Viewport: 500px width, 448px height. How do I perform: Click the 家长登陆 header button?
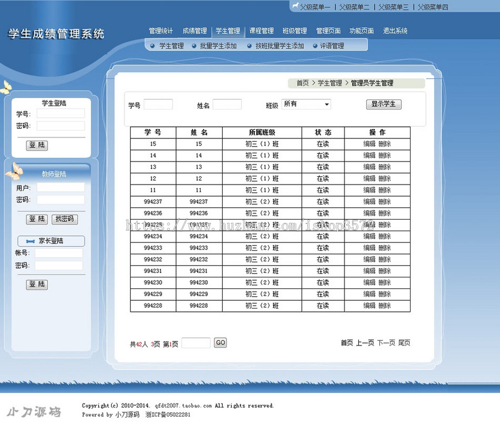click(51, 241)
